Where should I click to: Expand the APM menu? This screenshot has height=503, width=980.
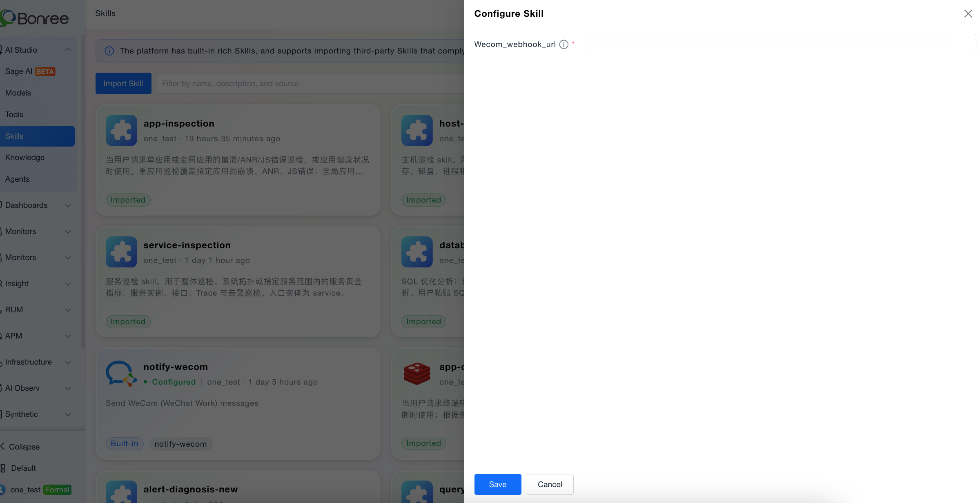pyautogui.click(x=68, y=336)
